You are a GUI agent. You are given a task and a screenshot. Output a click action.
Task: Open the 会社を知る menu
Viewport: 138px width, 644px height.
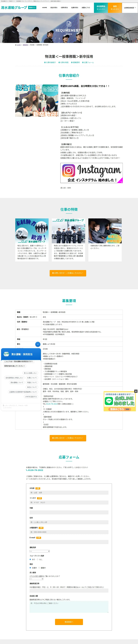54,8
